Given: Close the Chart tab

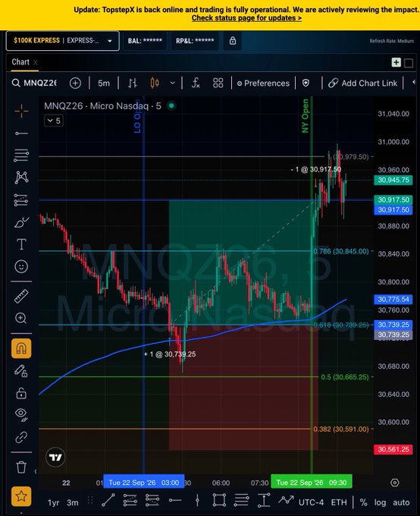Looking at the screenshot, I should [x=36, y=62].
